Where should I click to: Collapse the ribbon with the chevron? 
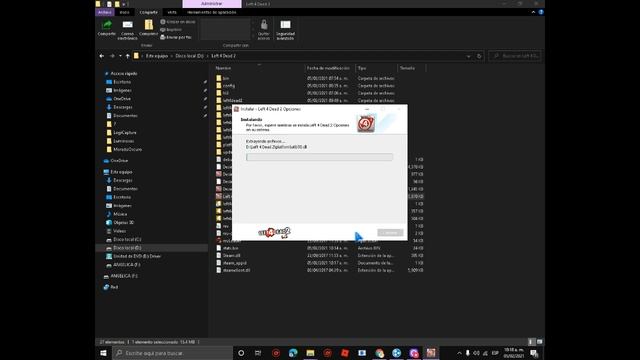[533, 12]
